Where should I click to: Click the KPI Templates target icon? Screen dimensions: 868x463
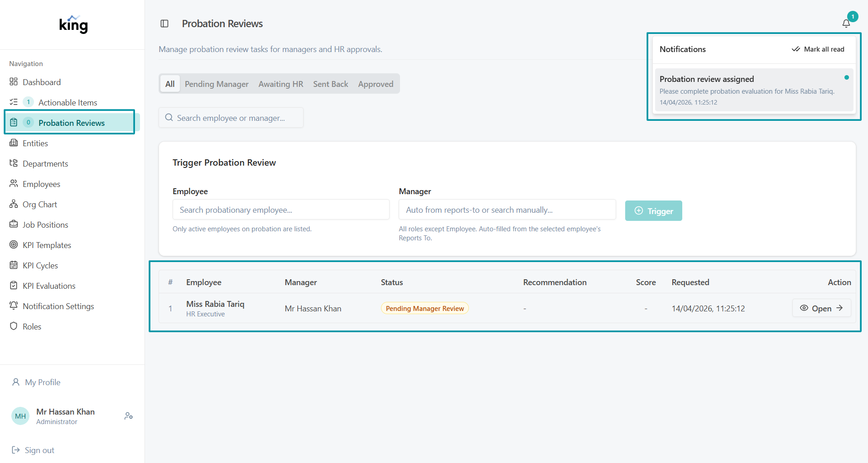[14, 245]
